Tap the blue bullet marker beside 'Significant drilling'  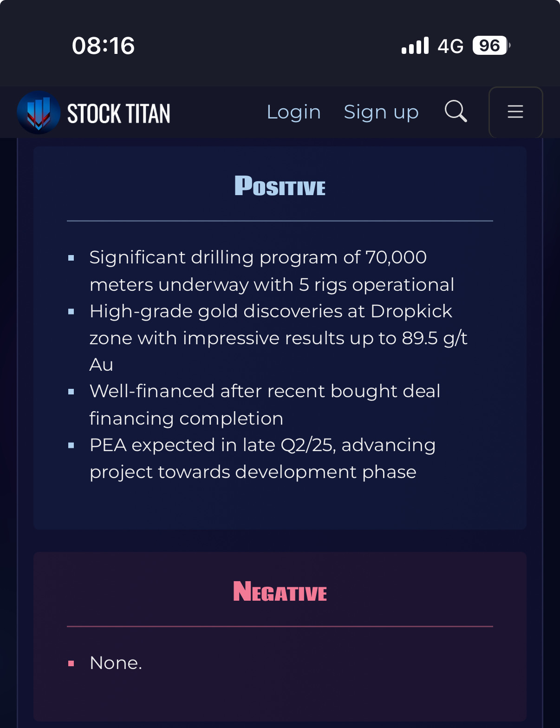coord(71,258)
